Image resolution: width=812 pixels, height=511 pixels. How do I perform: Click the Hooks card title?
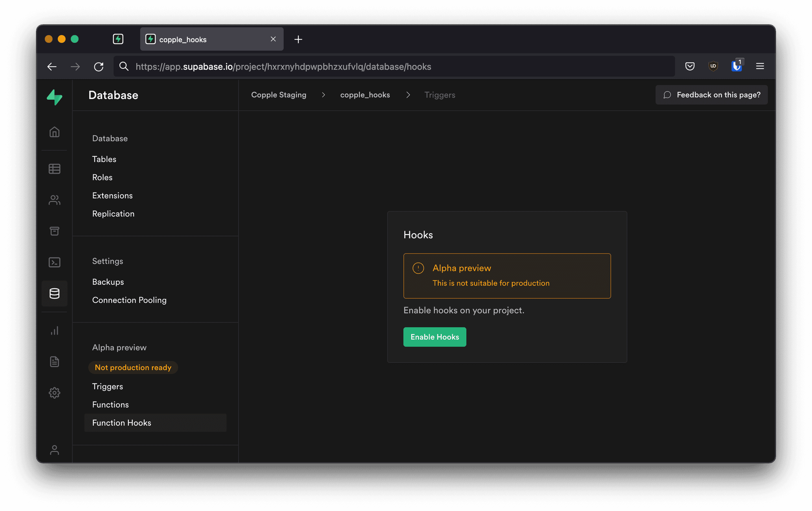[x=418, y=235]
